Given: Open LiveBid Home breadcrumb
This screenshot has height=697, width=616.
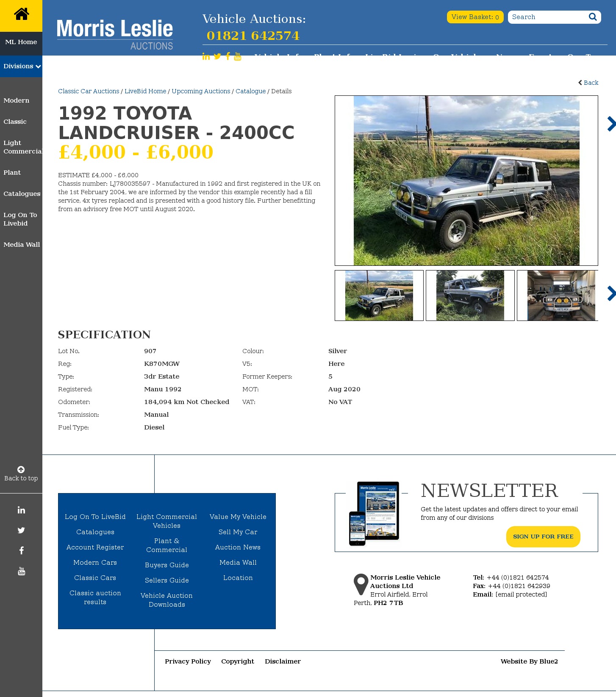Looking at the screenshot, I should 145,91.
